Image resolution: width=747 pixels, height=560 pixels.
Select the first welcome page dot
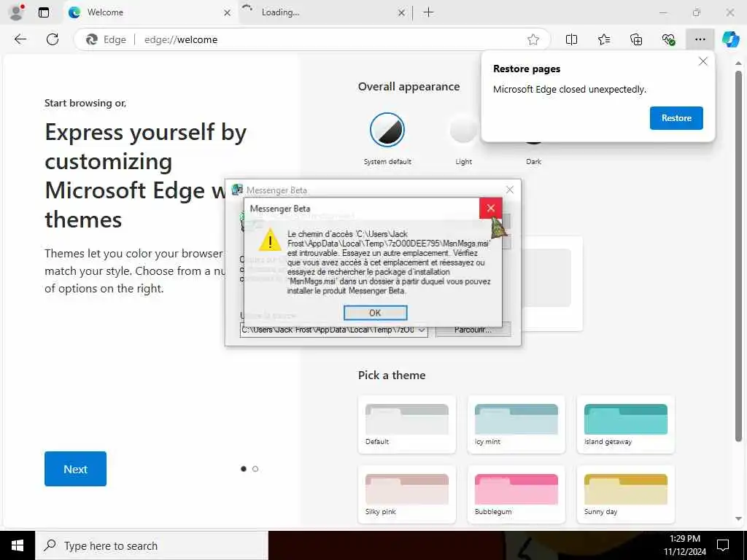(244, 469)
